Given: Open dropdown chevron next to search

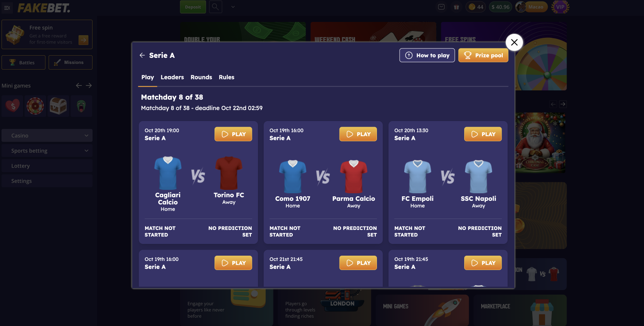Looking at the screenshot, I should (233, 7).
